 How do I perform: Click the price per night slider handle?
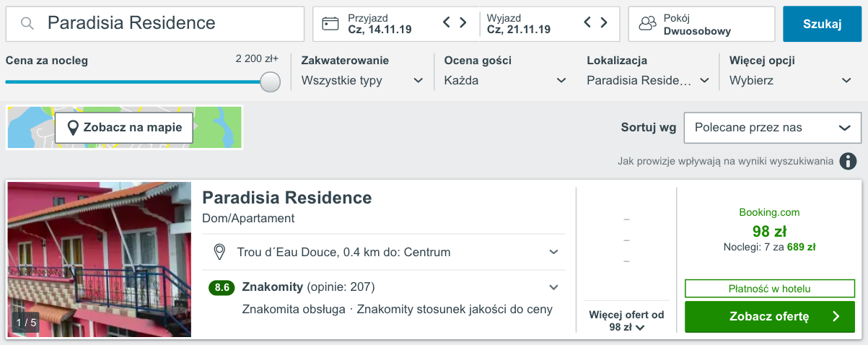tap(270, 82)
